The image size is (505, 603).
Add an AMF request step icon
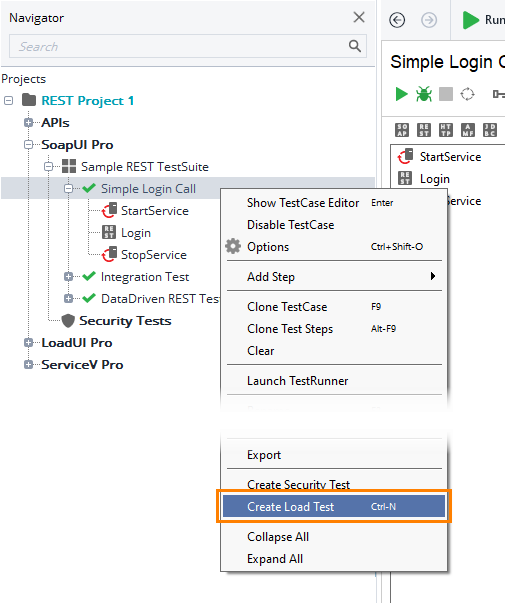pyautogui.click(x=468, y=130)
